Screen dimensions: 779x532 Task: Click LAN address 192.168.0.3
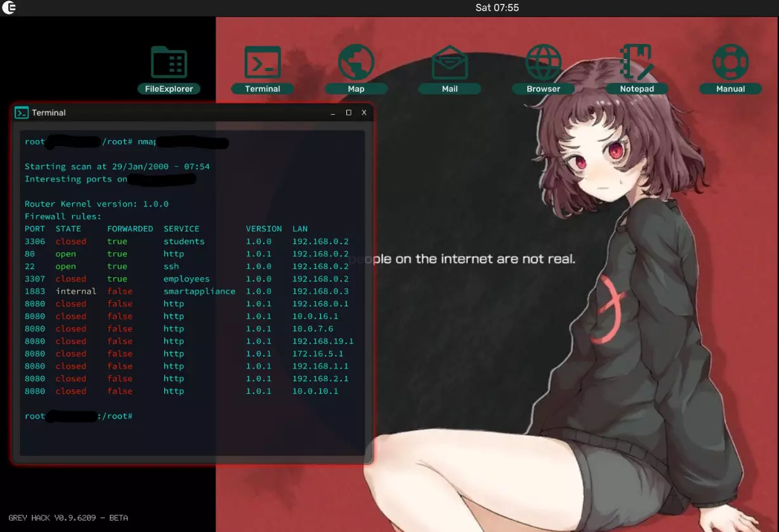point(320,292)
